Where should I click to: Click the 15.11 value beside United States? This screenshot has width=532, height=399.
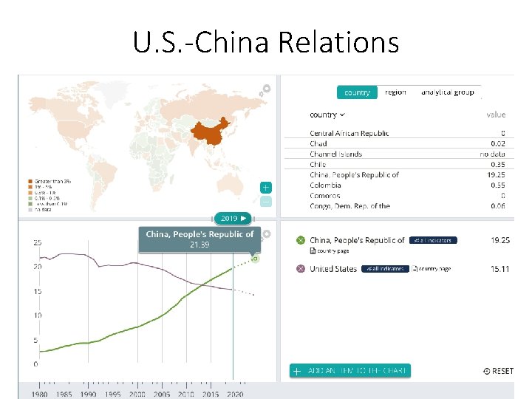(500, 269)
